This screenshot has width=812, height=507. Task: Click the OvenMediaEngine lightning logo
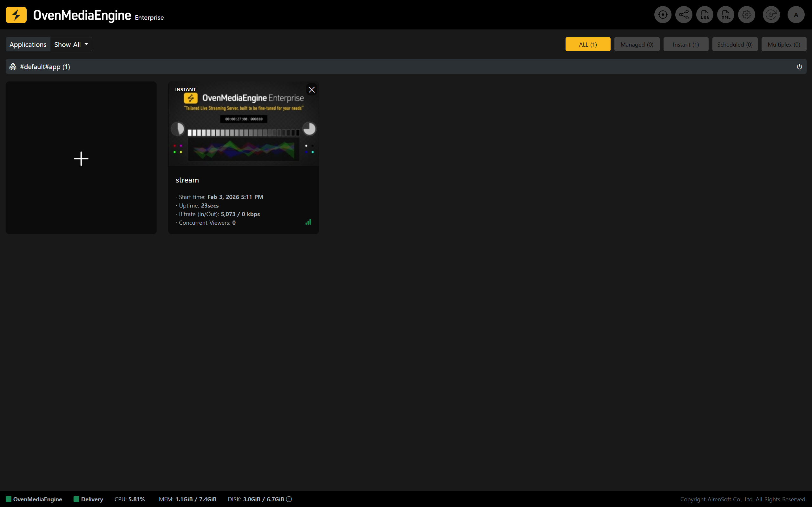point(16,15)
